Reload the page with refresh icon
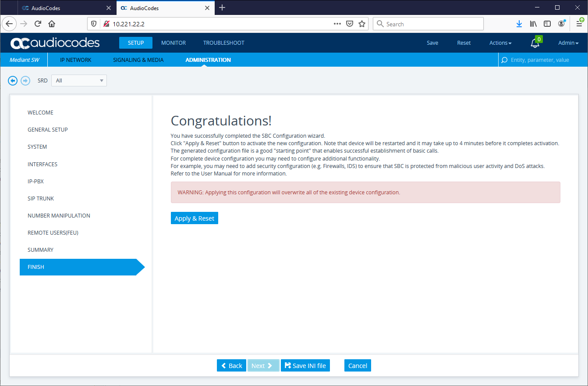This screenshot has width=588, height=386. coord(38,24)
